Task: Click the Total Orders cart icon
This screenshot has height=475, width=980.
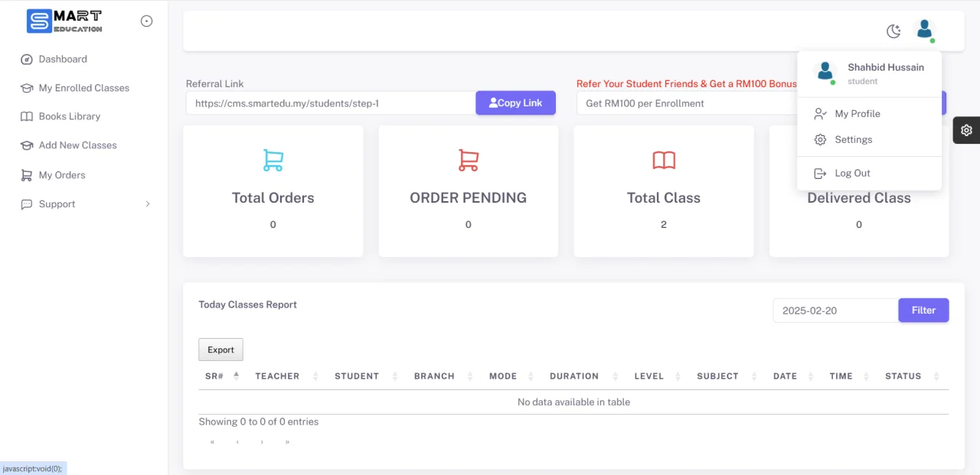Action: (x=273, y=160)
